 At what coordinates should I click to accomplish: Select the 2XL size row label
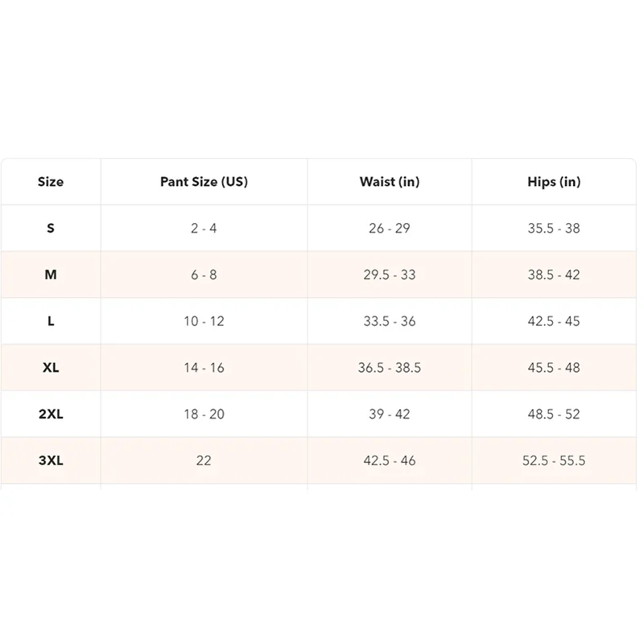tap(51, 415)
